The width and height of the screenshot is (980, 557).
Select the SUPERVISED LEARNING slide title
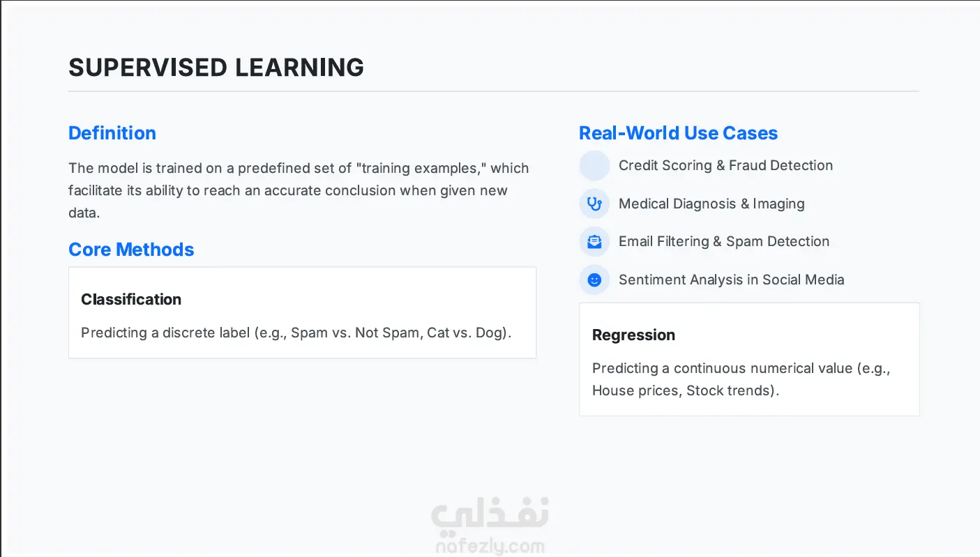216,68
